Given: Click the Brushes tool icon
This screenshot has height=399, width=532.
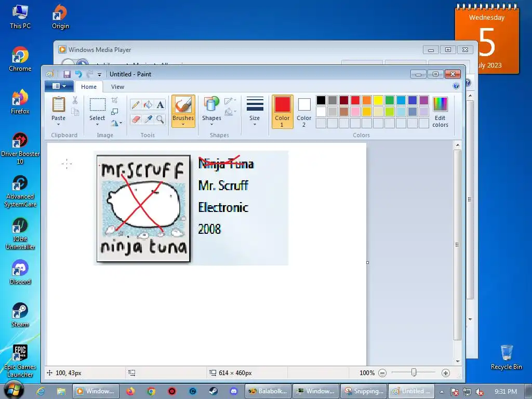Looking at the screenshot, I should [x=183, y=104].
